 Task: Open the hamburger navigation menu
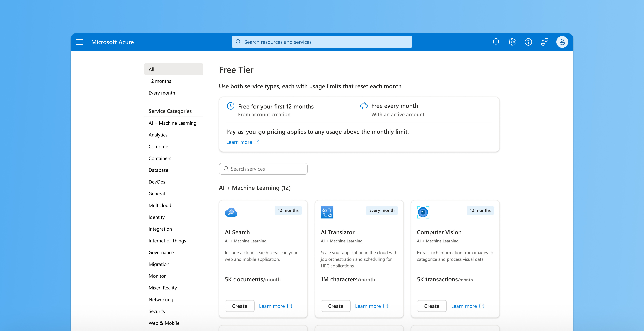pos(79,42)
